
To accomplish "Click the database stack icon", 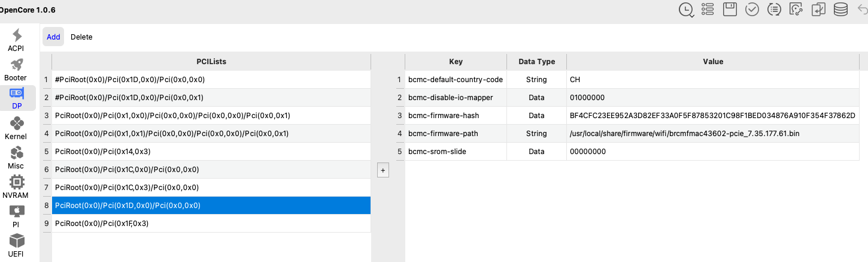I will tap(840, 9).
